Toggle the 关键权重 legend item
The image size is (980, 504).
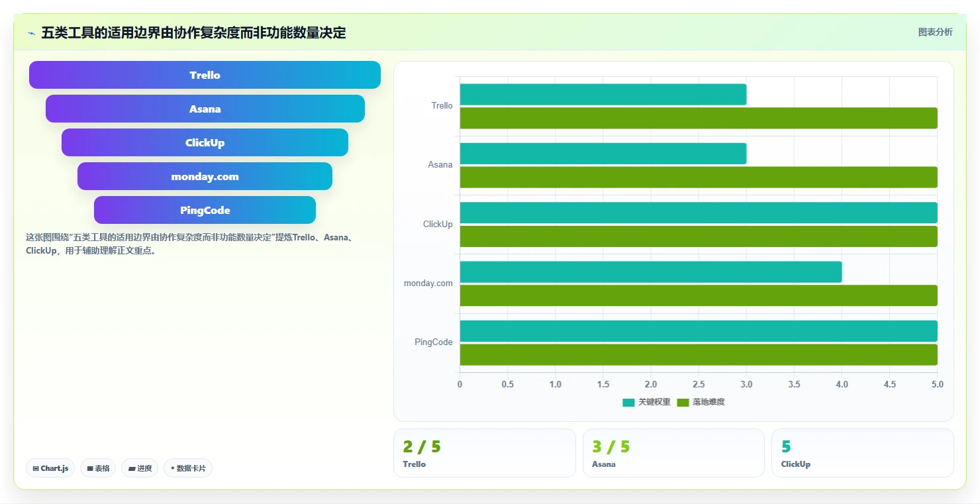click(646, 402)
